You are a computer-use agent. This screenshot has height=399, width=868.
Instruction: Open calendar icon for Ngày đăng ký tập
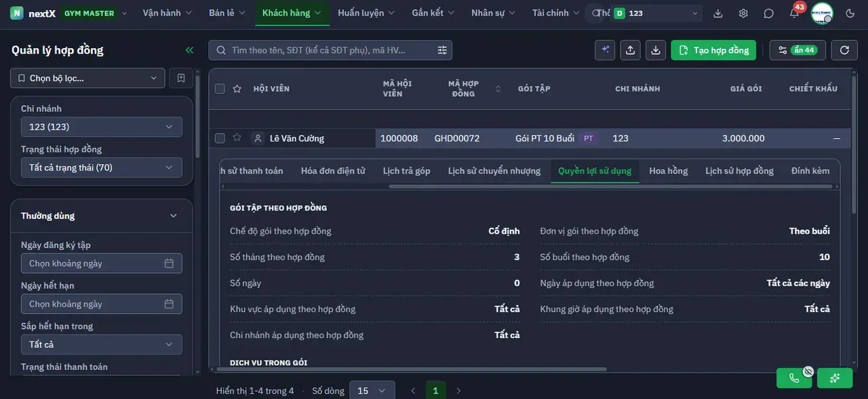pyautogui.click(x=169, y=263)
